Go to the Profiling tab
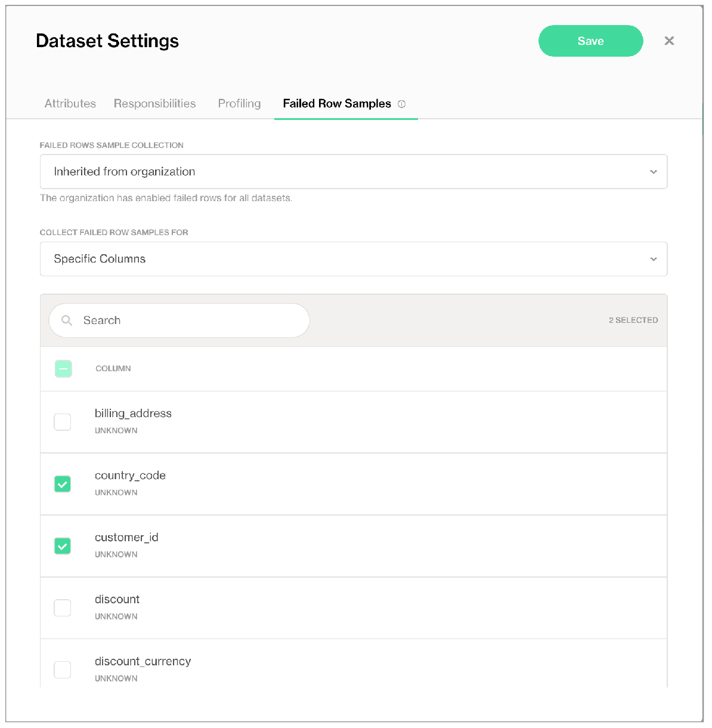This screenshot has height=728, width=712. coord(239,104)
